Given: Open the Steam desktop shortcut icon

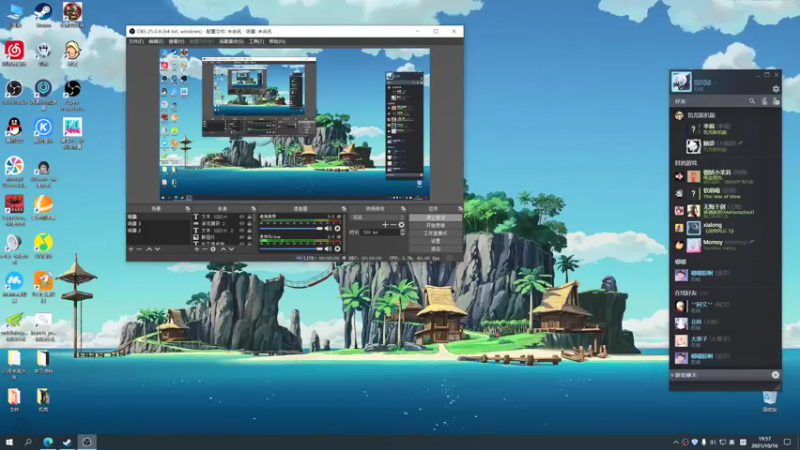Looking at the screenshot, I should pyautogui.click(x=43, y=15).
